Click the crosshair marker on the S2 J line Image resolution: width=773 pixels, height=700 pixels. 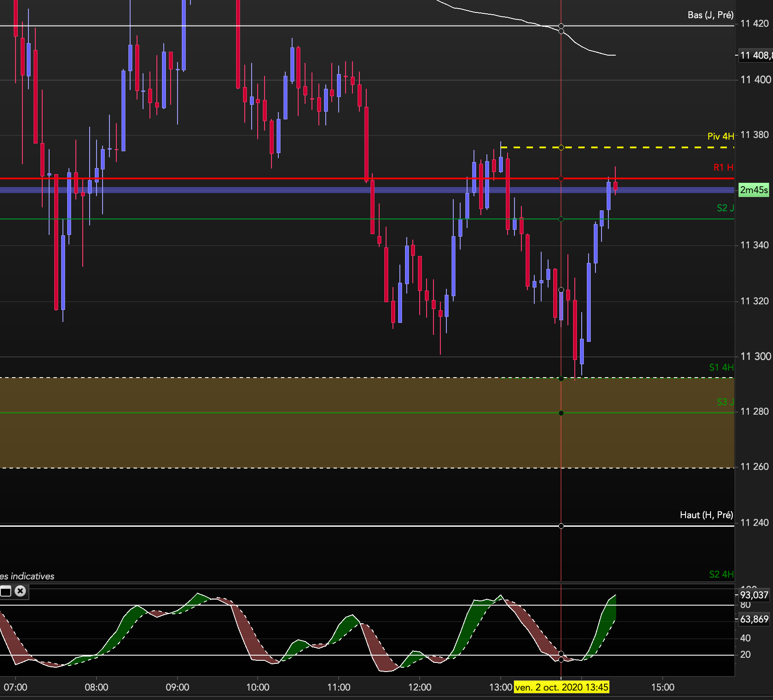pos(561,219)
